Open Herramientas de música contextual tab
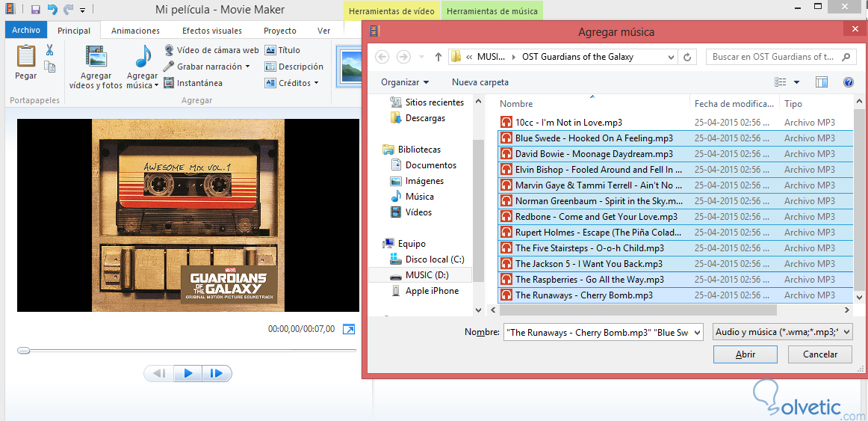868x421 pixels. [492, 11]
